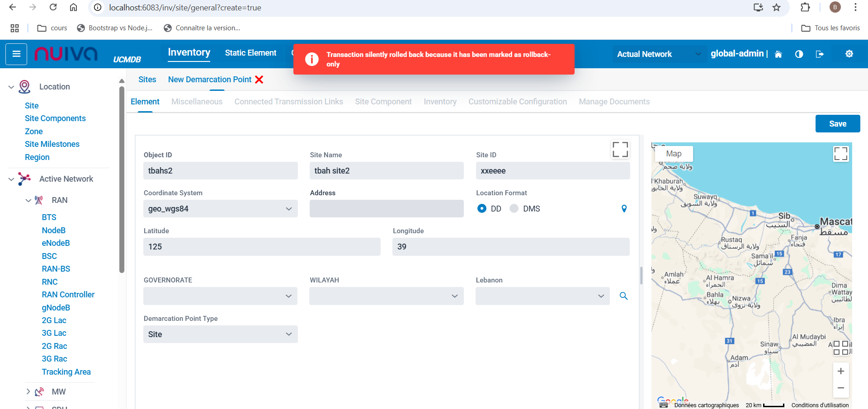Click the logout icon in header

(819, 54)
